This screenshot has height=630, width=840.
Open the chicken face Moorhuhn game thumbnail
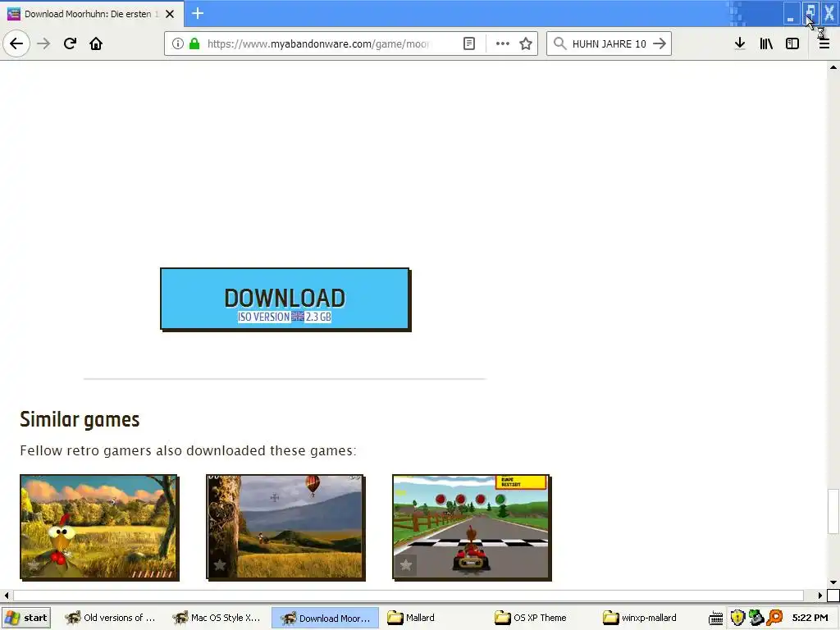click(x=99, y=527)
